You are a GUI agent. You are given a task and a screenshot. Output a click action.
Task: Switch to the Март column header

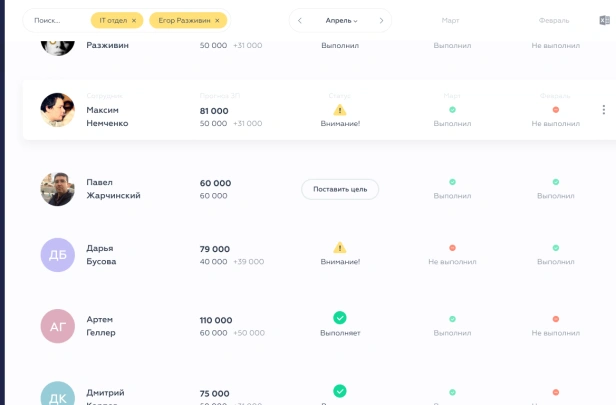tap(450, 20)
